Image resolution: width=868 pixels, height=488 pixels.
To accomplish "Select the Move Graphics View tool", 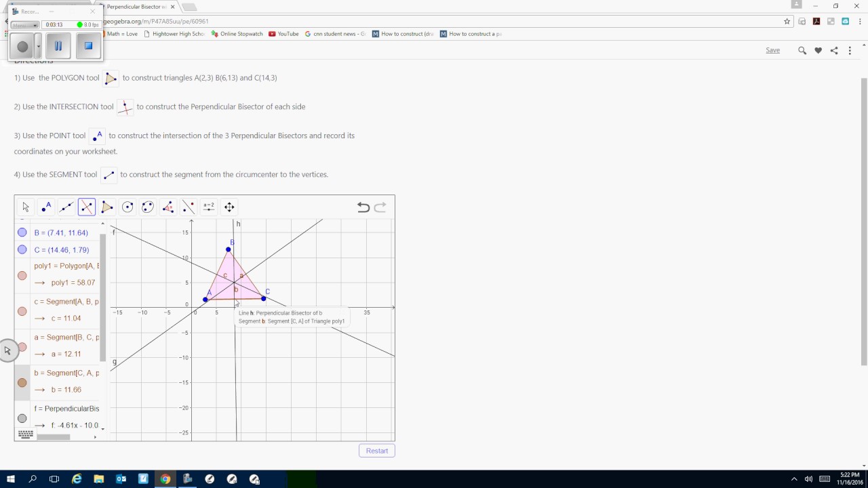I will point(229,207).
